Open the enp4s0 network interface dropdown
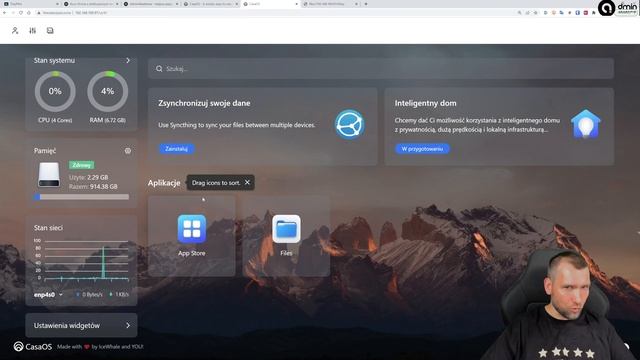The height and width of the screenshot is (360, 640). (48, 294)
